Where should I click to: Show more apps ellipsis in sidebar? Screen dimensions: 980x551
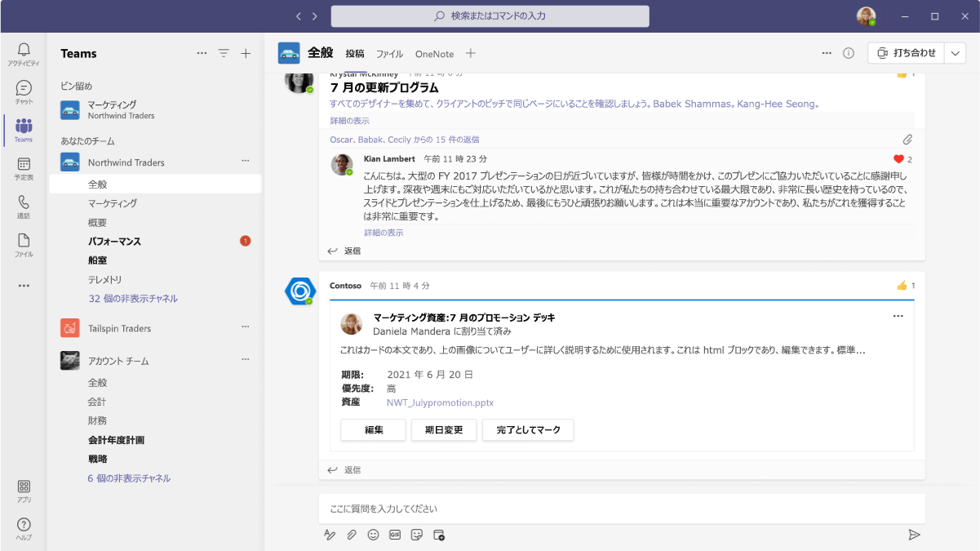point(24,286)
